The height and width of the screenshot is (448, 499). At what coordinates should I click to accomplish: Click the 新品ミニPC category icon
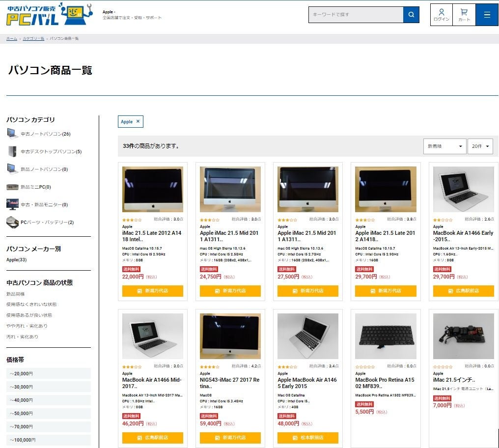12,187
